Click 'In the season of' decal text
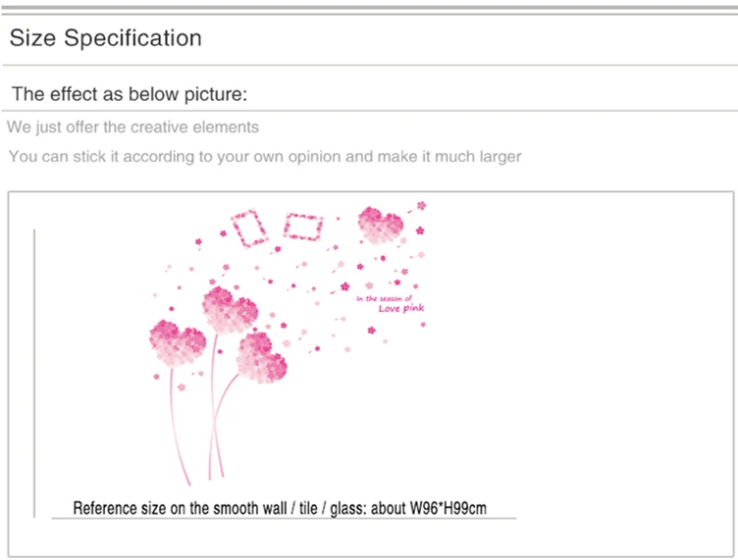Screen dimensions: 738x560 tap(384, 298)
